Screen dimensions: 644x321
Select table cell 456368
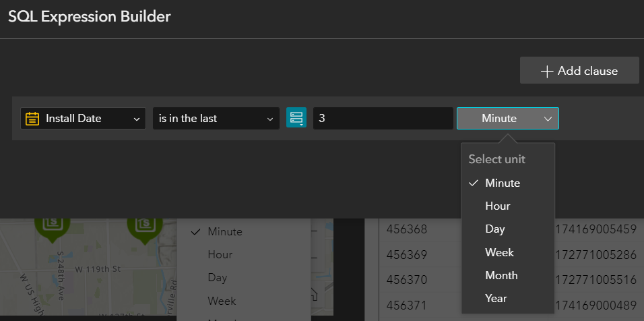coord(407,230)
